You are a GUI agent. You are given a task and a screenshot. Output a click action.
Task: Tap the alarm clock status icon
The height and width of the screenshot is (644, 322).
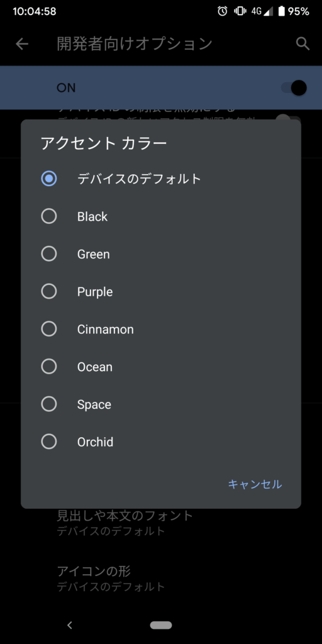pyautogui.click(x=222, y=11)
